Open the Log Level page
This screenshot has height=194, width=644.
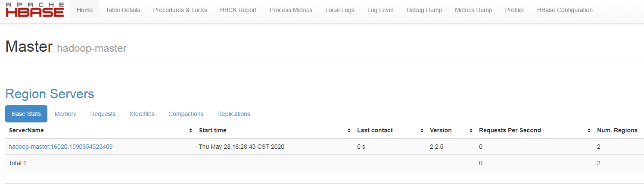coord(380,10)
